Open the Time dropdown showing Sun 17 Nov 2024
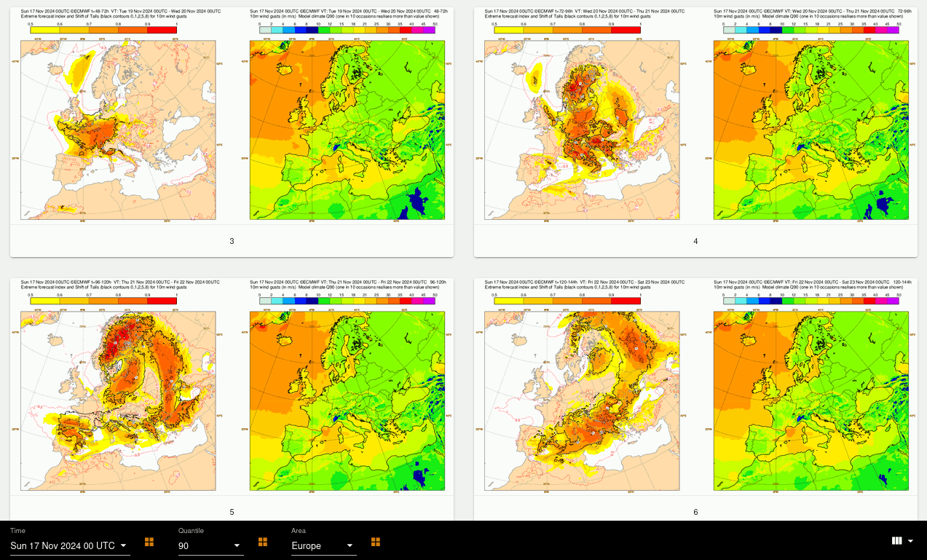 click(70, 545)
